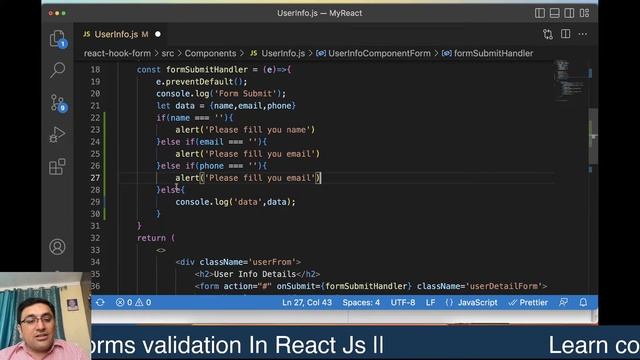The image size is (640, 360).
Task: Click feedback icon in status bar
Action: (x=563, y=302)
